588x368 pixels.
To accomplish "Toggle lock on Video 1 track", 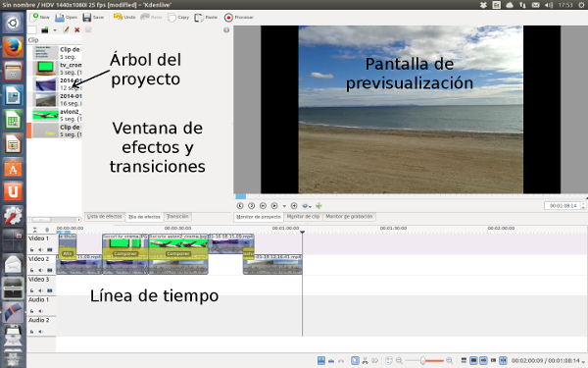I will coord(32,249).
